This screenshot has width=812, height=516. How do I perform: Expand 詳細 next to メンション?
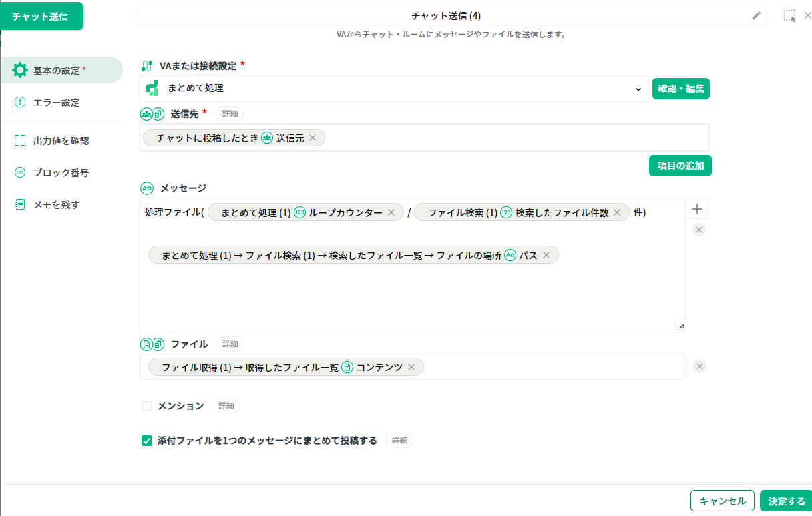pos(226,405)
